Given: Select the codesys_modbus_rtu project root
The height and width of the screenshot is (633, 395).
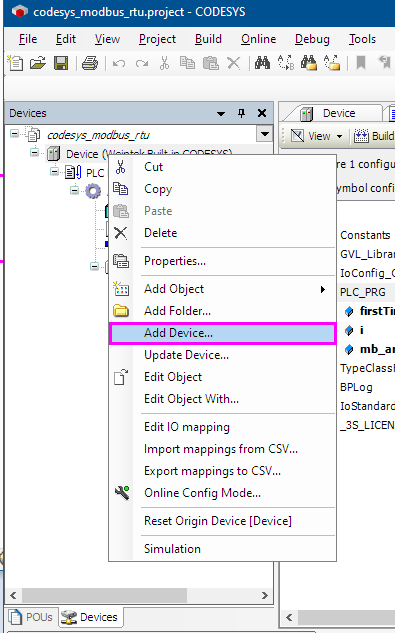Looking at the screenshot, I should click(x=98, y=135).
